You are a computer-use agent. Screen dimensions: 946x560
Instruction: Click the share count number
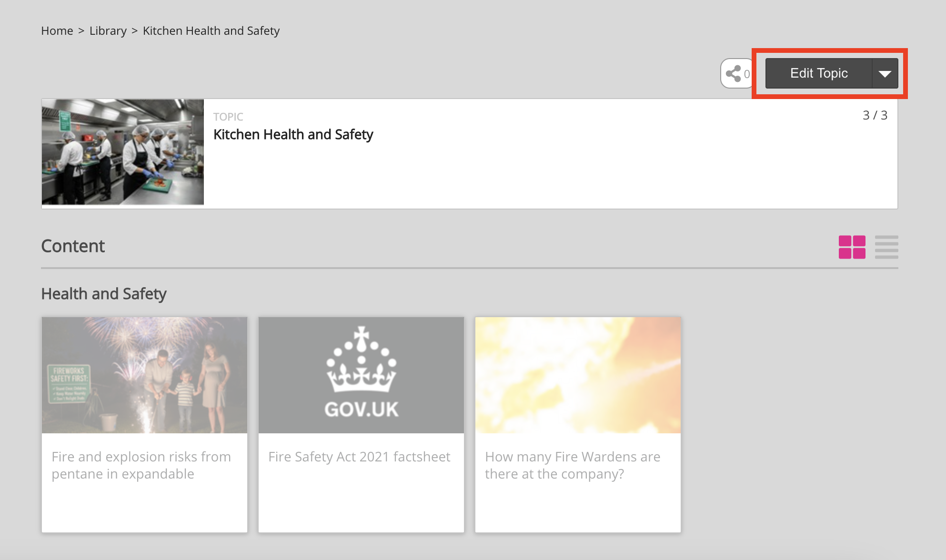[x=747, y=74]
